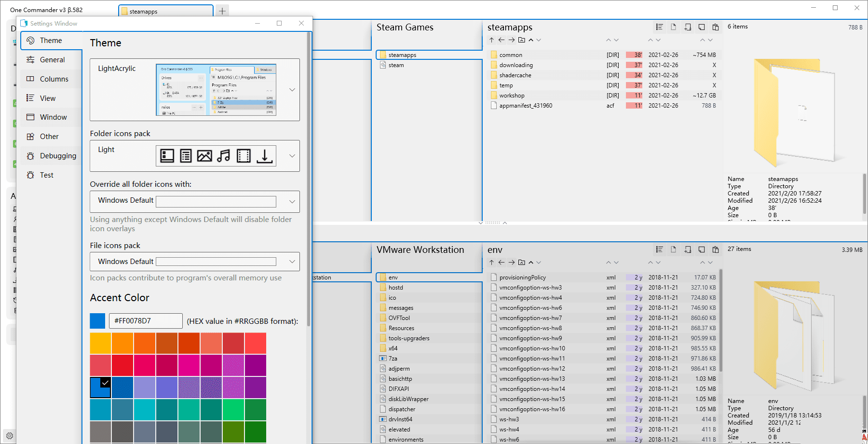Open the Override folder icons dropdown
This screenshot has width=868, height=444.
(292, 202)
